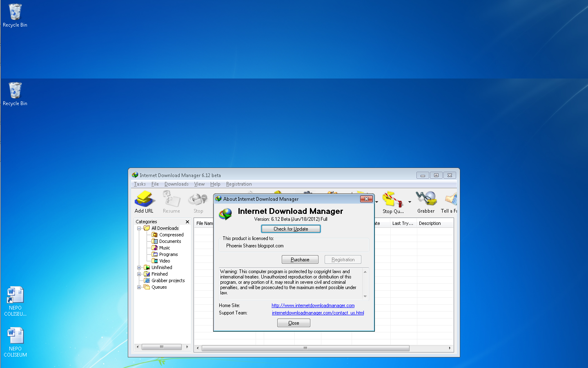The width and height of the screenshot is (588, 368).
Task: Click the version 6.12 Beta text
Action: pos(291,219)
